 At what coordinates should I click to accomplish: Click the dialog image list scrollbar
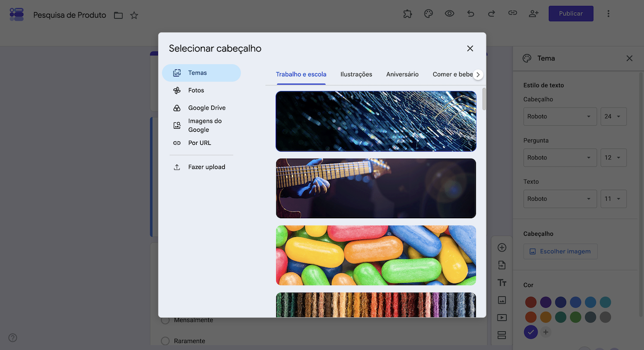(x=484, y=99)
